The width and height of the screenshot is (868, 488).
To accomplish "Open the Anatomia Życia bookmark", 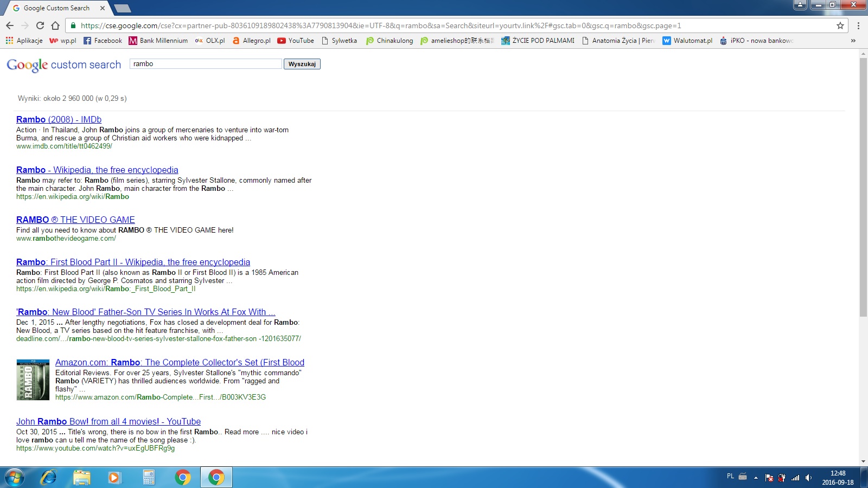I will pyautogui.click(x=618, y=41).
